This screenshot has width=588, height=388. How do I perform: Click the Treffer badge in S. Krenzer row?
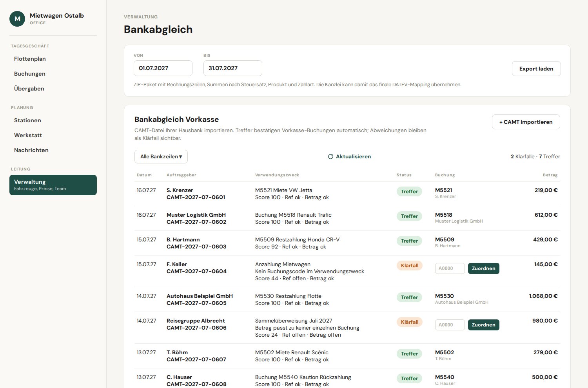(x=409, y=192)
